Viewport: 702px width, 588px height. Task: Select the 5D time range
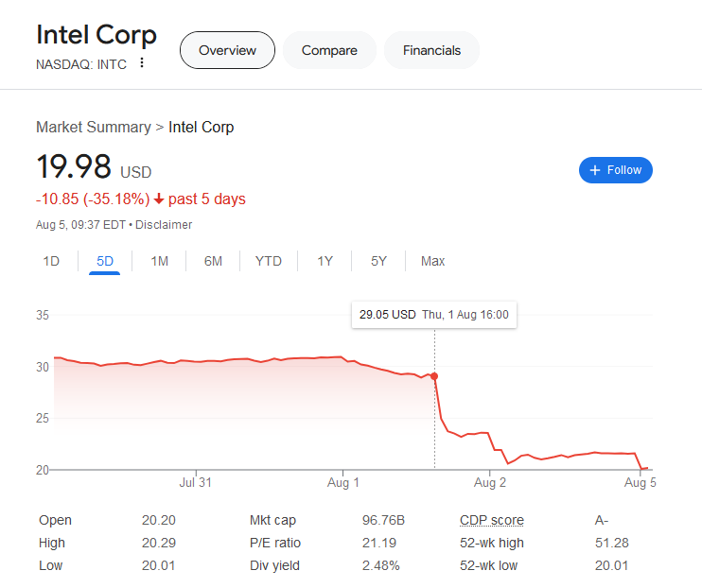point(105,261)
